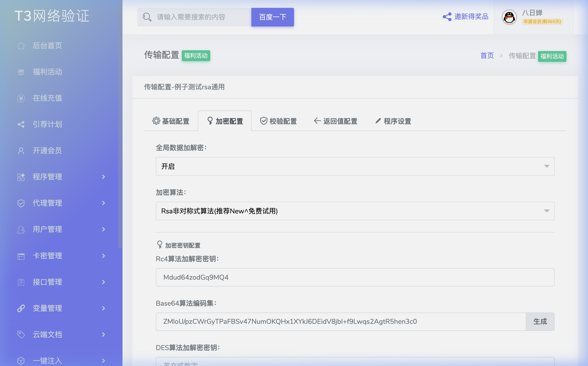Screen dimensions: 588x366
Task: Click the 变量管理 link icon
Action: point(21,308)
